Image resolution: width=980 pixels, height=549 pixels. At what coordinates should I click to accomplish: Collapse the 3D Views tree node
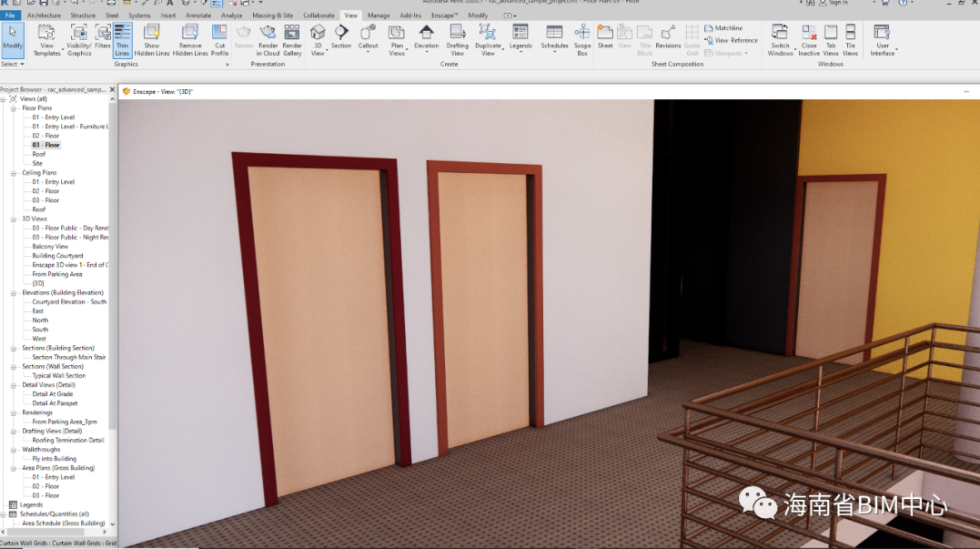(15, 219)
